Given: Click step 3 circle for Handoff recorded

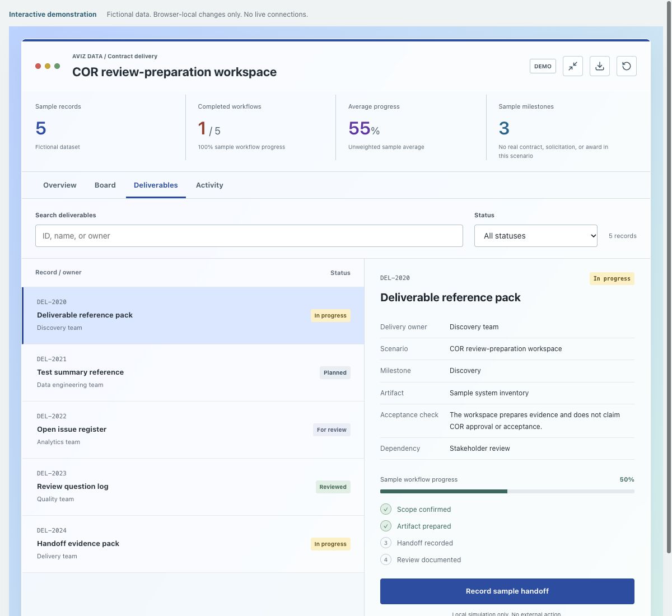Looking at the screenshot, I should pos(386,543).
